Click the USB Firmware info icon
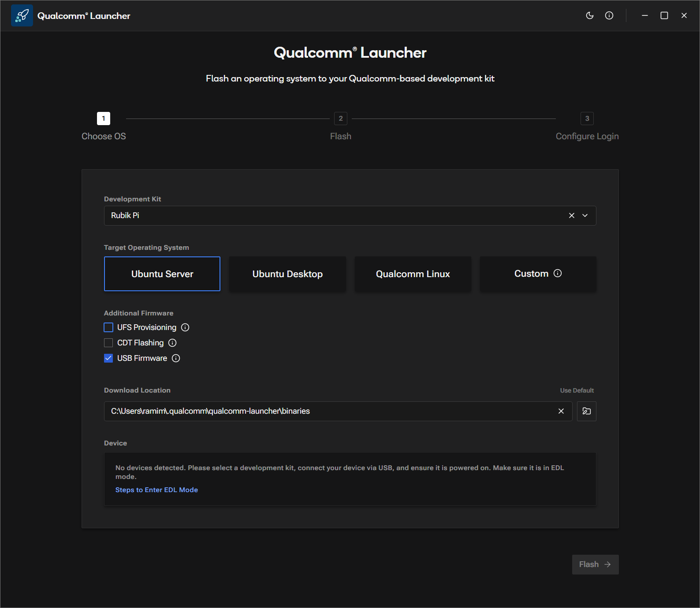 pyautogui.click(x=176, y=358)
